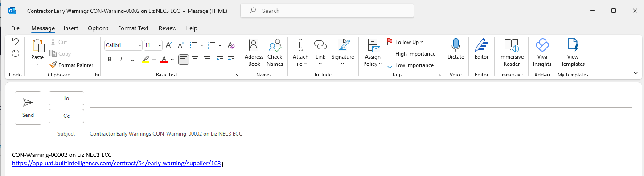The width and height of the screenshot is (644, 176).
Task: Activate the Format Painter
Action: [71, 65]
